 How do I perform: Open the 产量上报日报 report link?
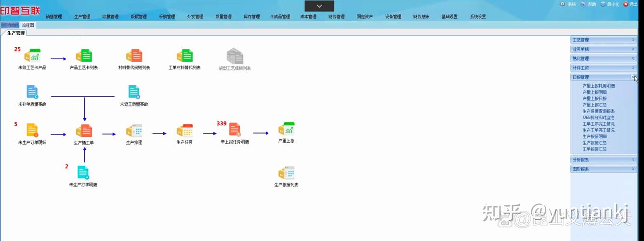click(594, 99)
